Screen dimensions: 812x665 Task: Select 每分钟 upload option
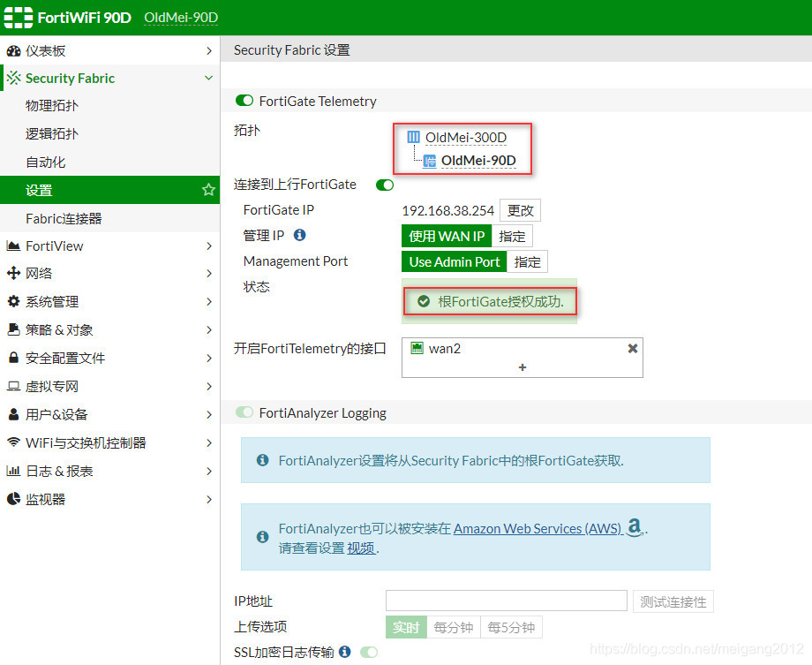(453, 627)
